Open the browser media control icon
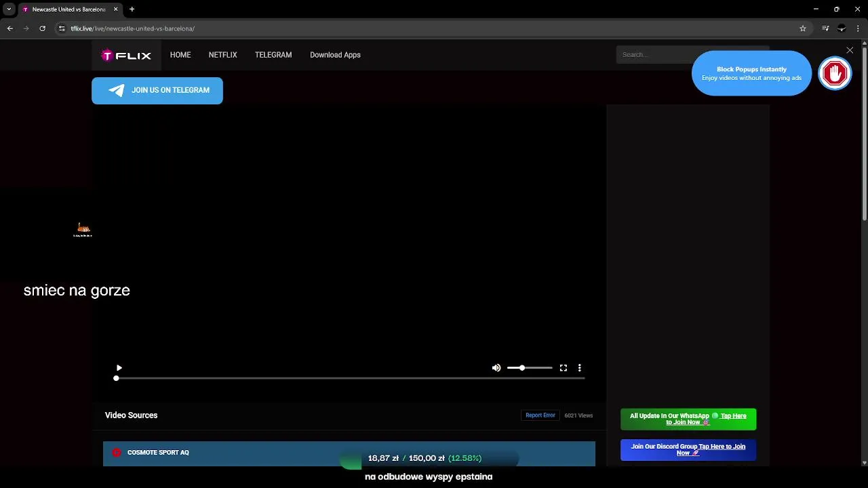Viewport: 868px width, 488px height. (x=825, y=28)
